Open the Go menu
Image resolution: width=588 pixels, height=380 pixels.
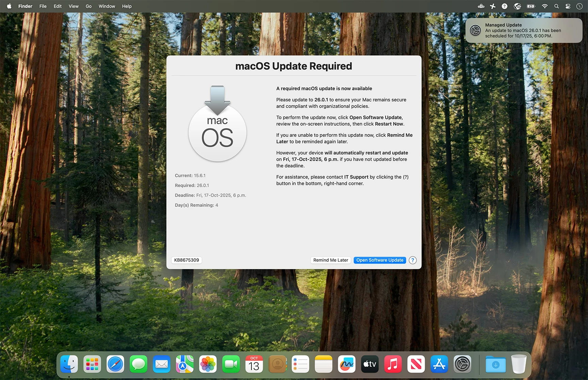(88, 6)
